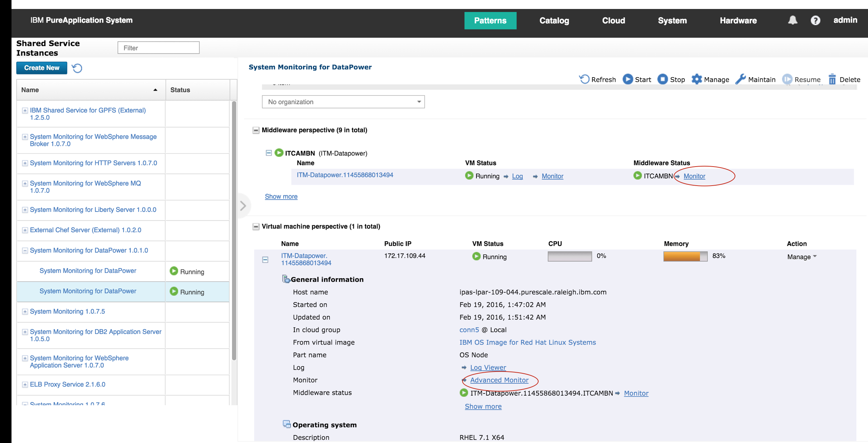Image resolution: width=868 pixels, height=443 pixels.
Task: Expand System Monitoring for HTTP Servers node
Action: pos(25,163)
